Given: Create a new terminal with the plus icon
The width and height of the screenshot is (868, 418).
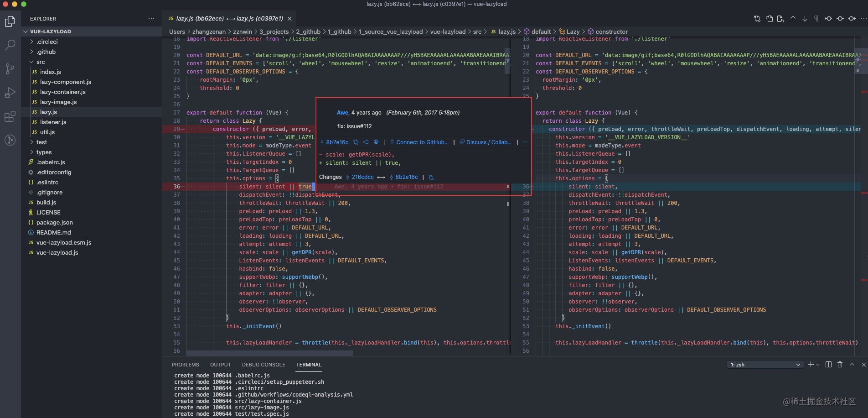Looking at the screenshot, I should click(811, 364).
